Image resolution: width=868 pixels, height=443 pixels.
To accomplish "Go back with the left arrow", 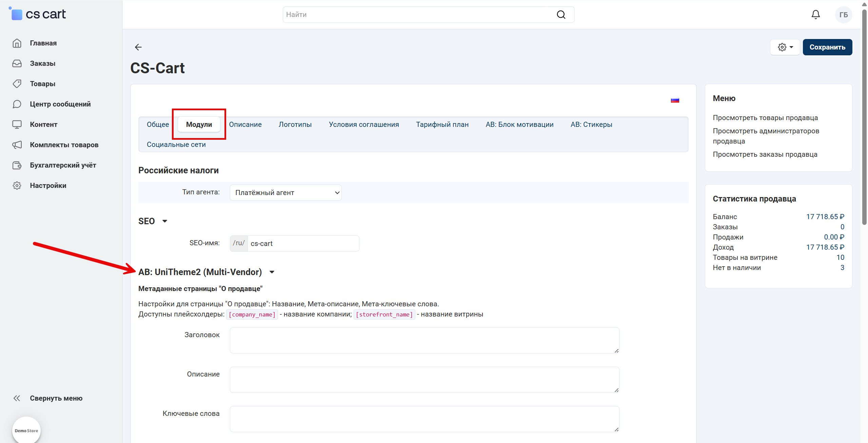I will (138, 47).
